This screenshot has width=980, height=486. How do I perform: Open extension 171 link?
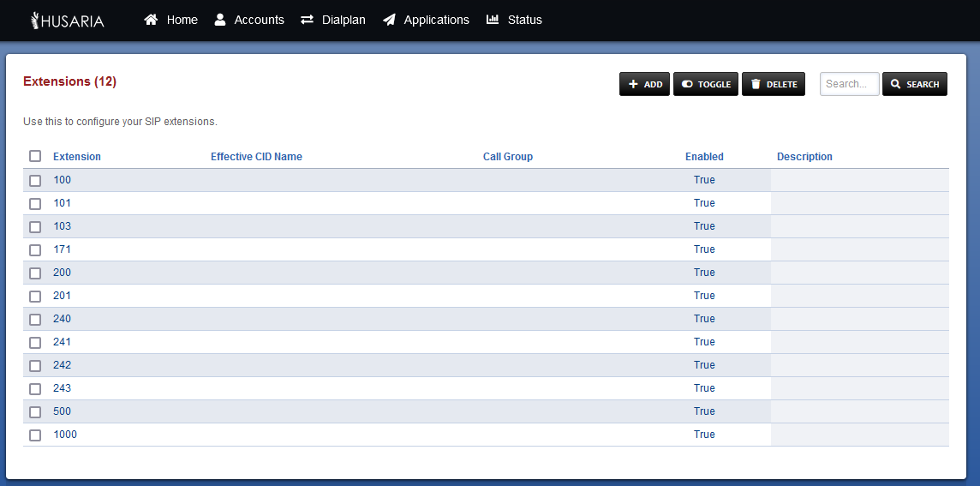[x=62, y=249]
